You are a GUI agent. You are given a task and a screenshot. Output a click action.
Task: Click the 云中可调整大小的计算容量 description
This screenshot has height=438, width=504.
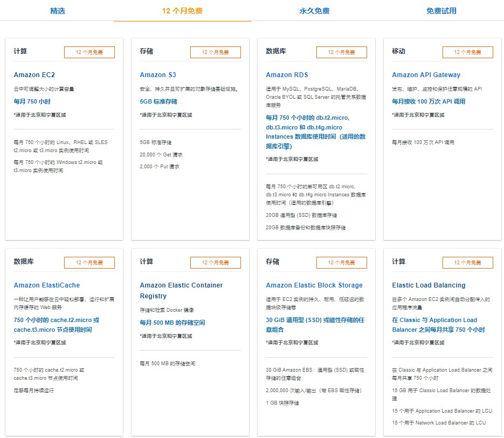point(44,89)
